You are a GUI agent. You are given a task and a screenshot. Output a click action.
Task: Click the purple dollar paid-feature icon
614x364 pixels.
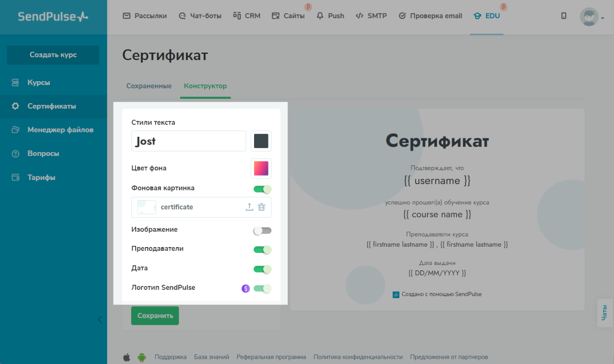click(x=246, y=288)
